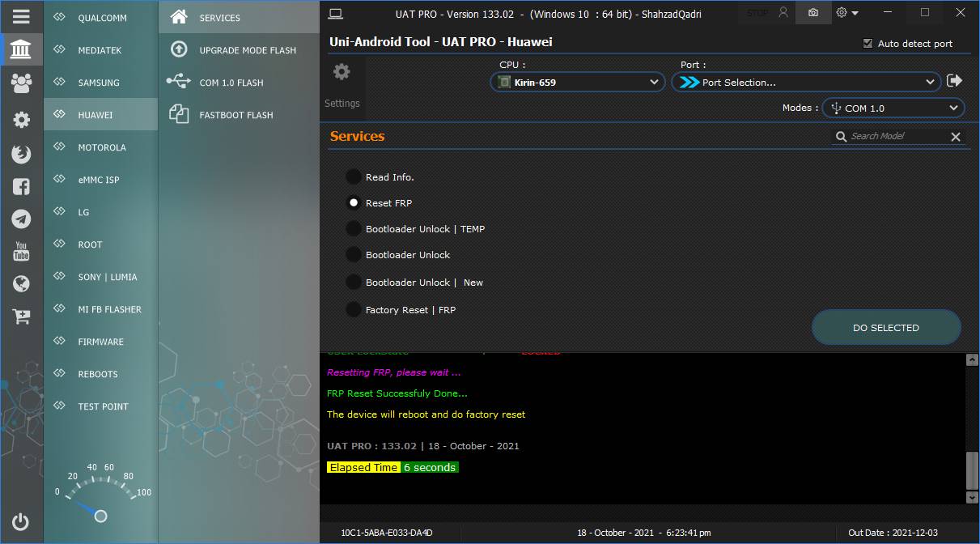980x544 pixels.
Task: Click the log scrollbar down arrow
Action: pos(972,497)
